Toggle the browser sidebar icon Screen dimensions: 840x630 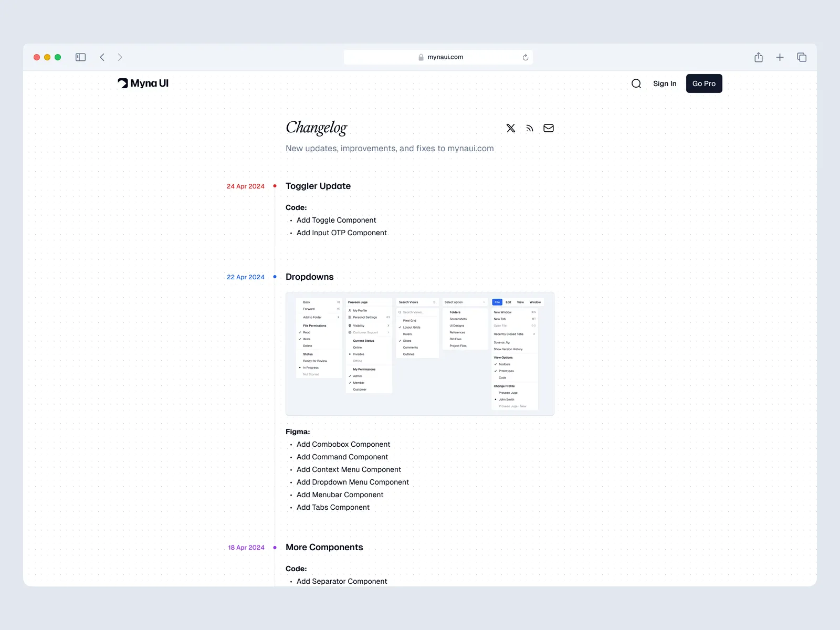click(80, 57)
